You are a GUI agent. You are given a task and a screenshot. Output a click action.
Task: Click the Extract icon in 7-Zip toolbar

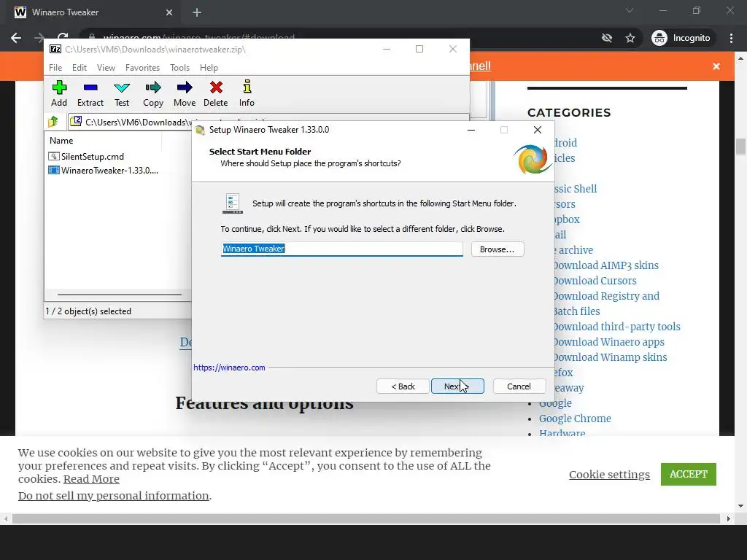coord(90,94)
